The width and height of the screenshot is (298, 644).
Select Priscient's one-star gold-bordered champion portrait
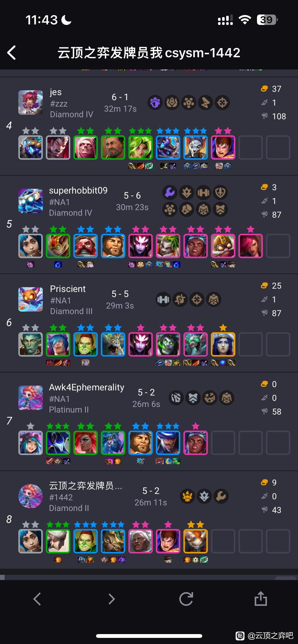[223, 344]
